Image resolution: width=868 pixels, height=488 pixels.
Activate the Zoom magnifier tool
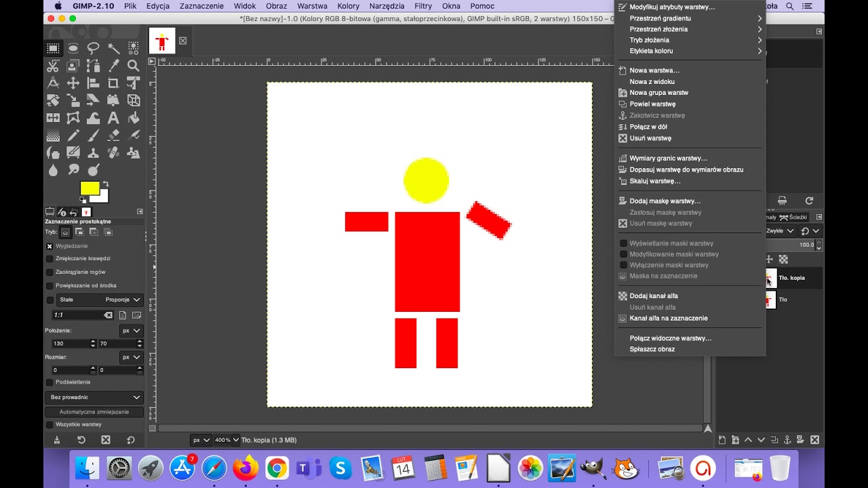pos(134,66)
